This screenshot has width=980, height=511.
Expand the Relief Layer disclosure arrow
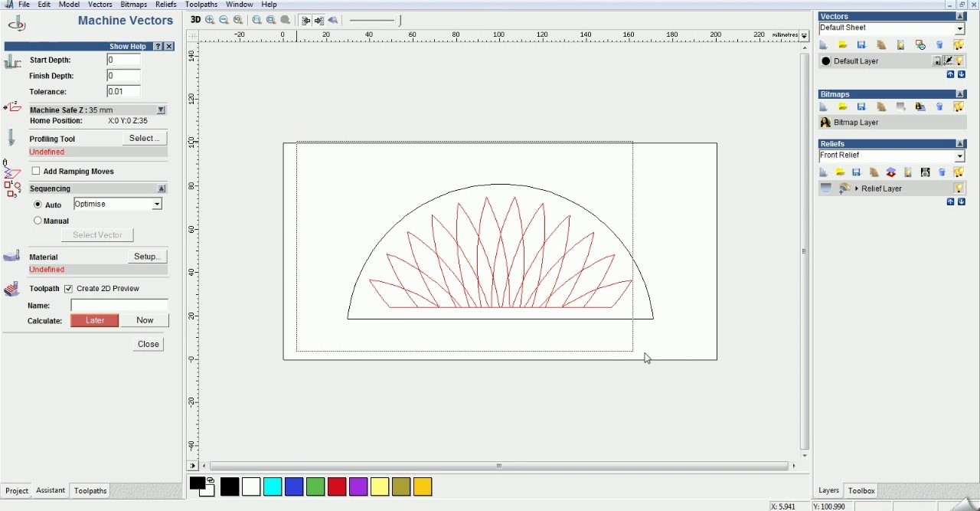857,188
